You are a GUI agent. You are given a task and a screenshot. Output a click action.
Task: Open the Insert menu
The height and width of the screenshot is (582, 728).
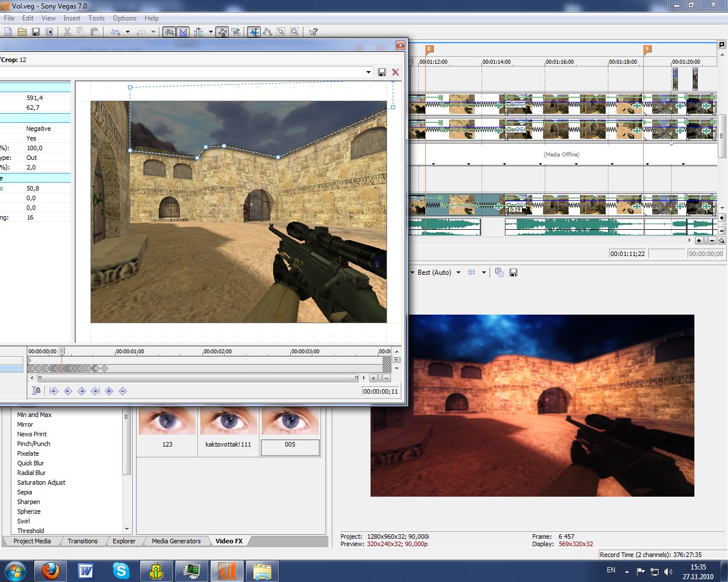coord(72,18)
